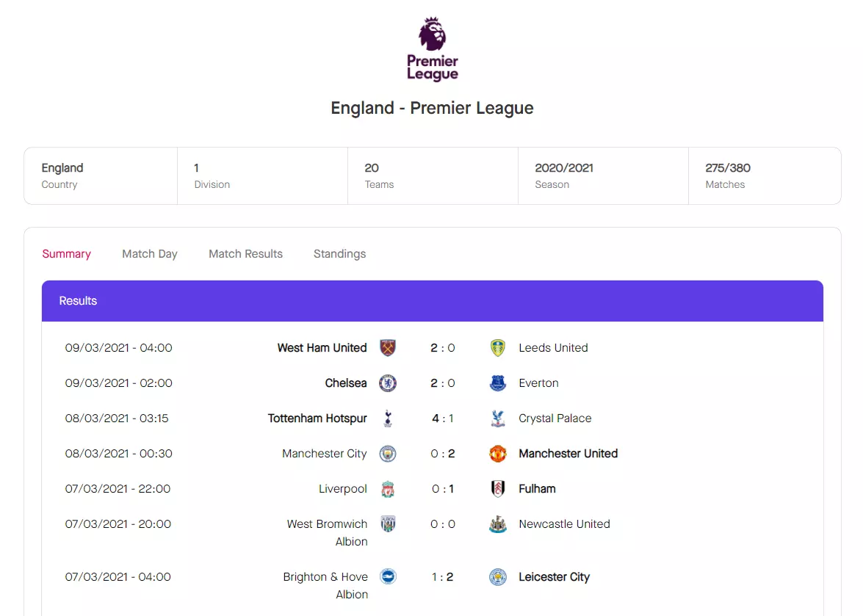Click the Chelsea club crest

point(388,383)
